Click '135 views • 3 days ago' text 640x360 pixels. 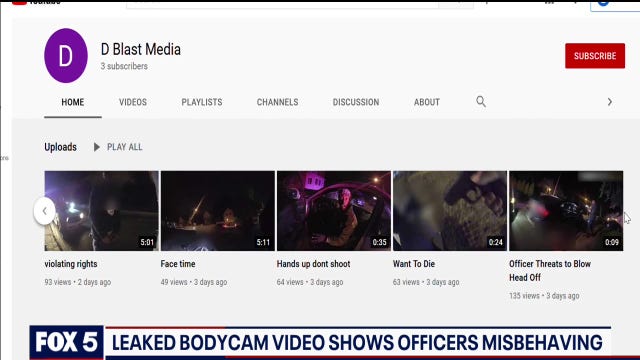tap(544, 296)
